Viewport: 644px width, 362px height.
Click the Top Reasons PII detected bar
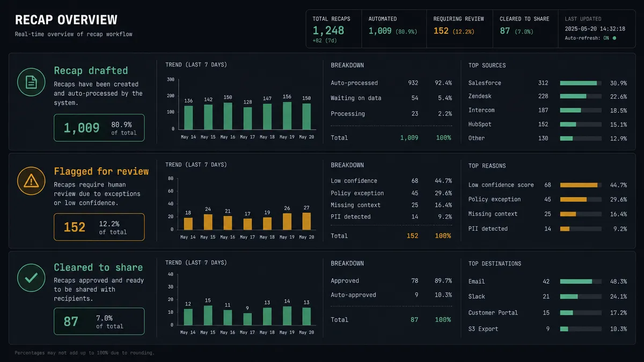581,229
